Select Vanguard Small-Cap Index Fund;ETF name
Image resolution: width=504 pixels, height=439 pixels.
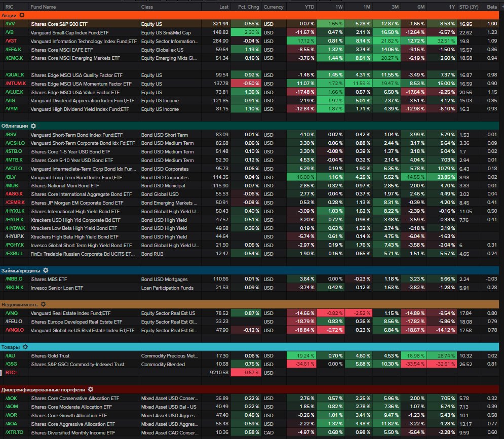point(69,32)
